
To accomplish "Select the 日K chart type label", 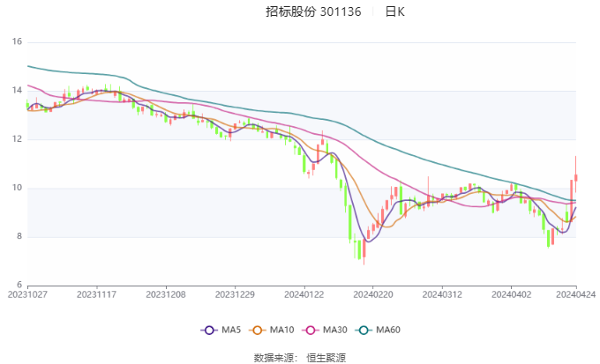I will (x=394, y=12).
